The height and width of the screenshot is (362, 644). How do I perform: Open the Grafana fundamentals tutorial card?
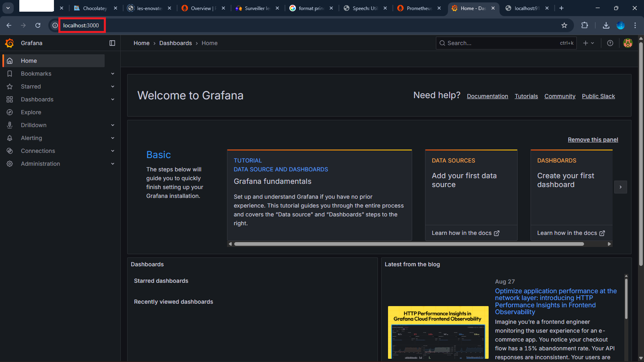[320, 195]
